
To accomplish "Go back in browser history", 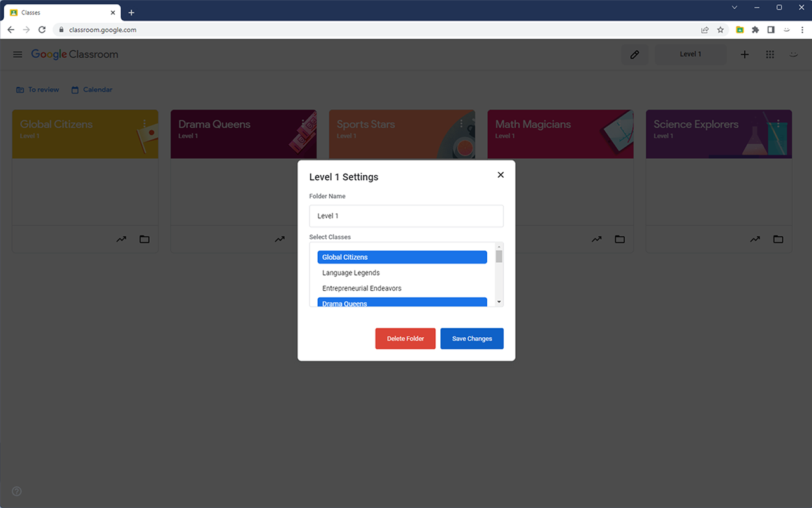I will point(11,30).
